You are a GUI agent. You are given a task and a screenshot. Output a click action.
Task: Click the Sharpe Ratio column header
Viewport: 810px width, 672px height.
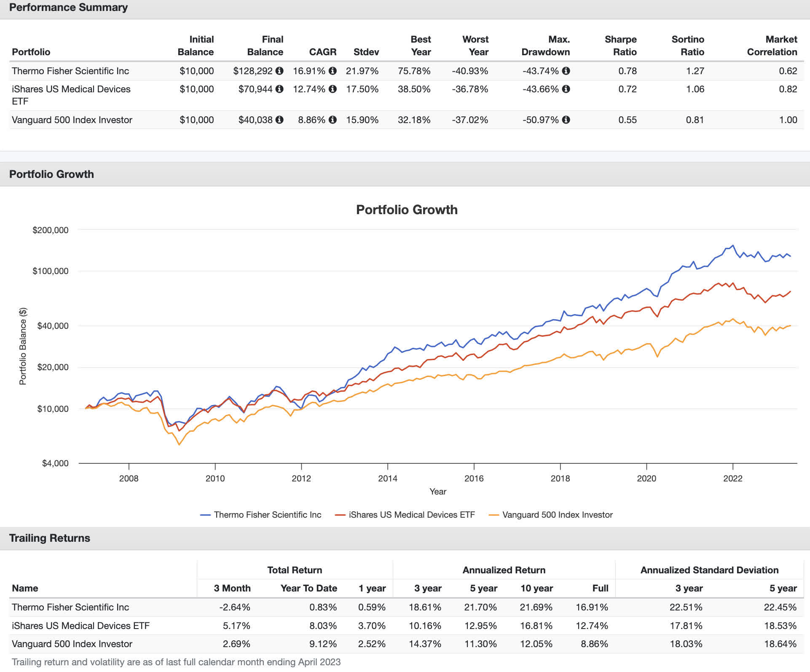click(x=620, y=46)
